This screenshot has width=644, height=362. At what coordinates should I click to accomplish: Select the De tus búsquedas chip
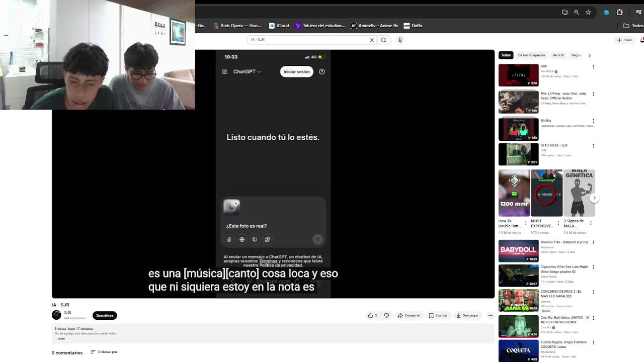tap(531, 55)
